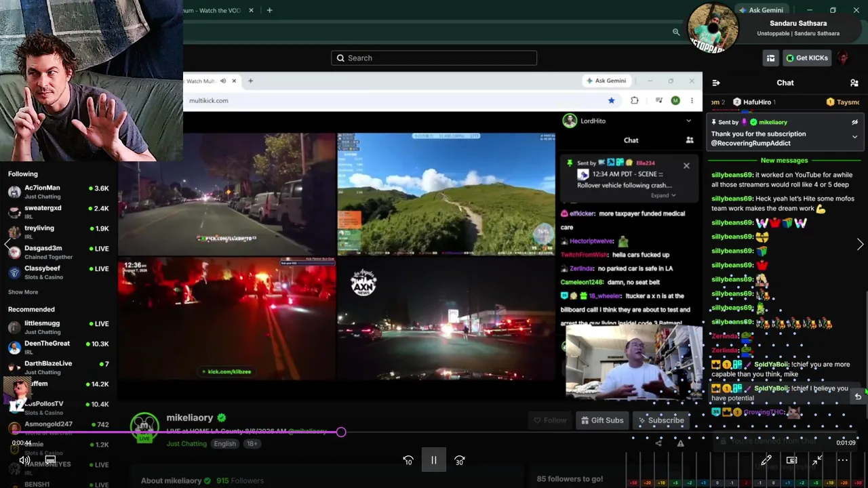This screenshot has width=868, height=488.
Task: Mute the overlay player's volume speaker
Action: tap(24, 460)
